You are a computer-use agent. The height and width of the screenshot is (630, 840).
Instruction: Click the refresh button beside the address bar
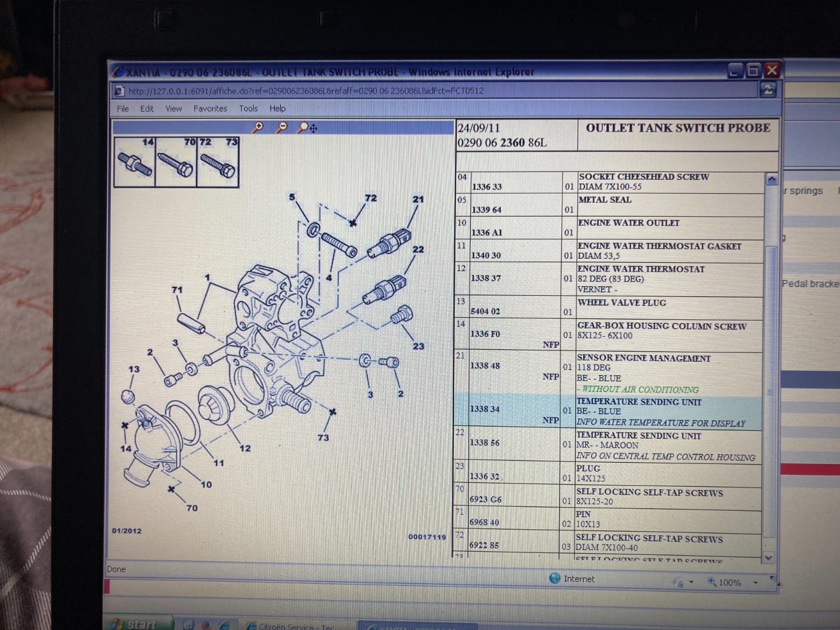tap(768, 89)
